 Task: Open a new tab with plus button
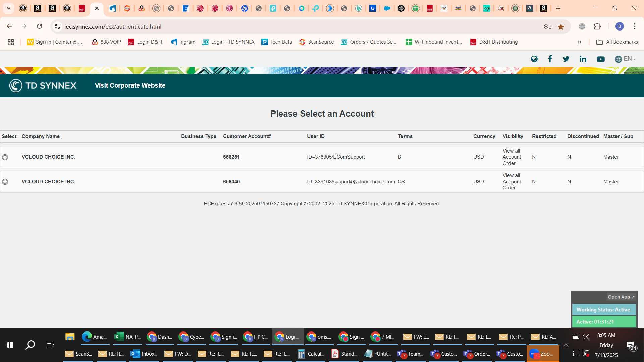[x=558, y=8]
